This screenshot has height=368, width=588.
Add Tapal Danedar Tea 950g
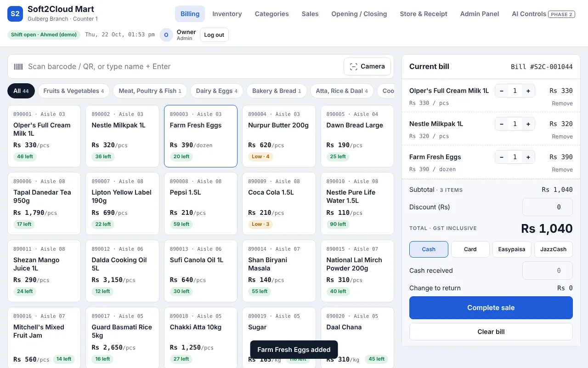(44, 204)
